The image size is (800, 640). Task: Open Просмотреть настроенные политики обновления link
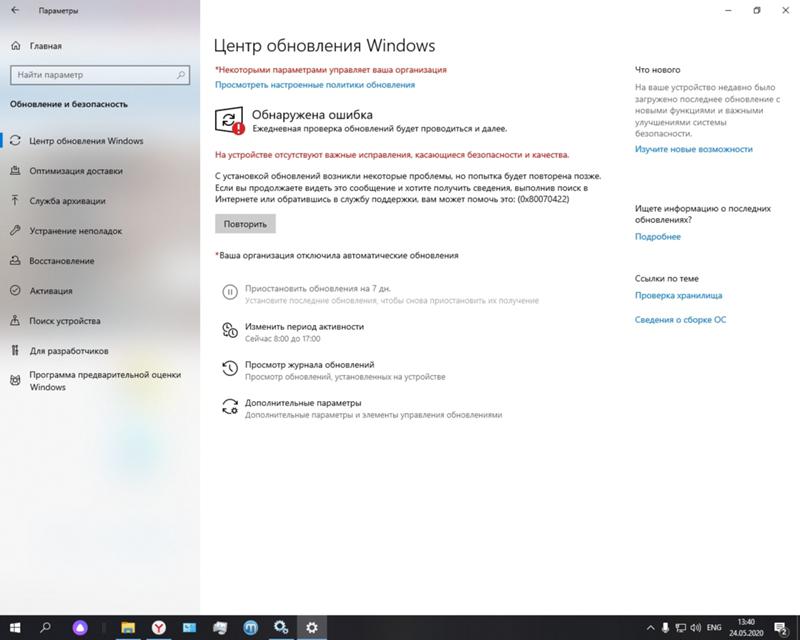(x=315, y=85)
